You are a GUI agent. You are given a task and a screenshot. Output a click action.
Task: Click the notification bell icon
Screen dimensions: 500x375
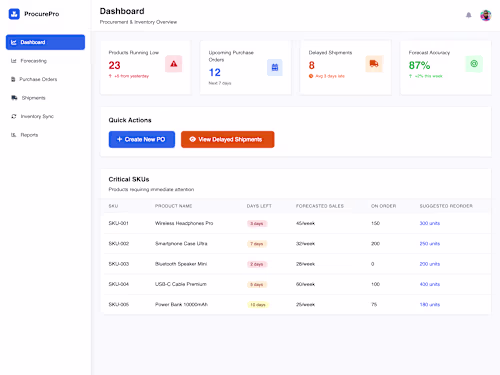468,15
